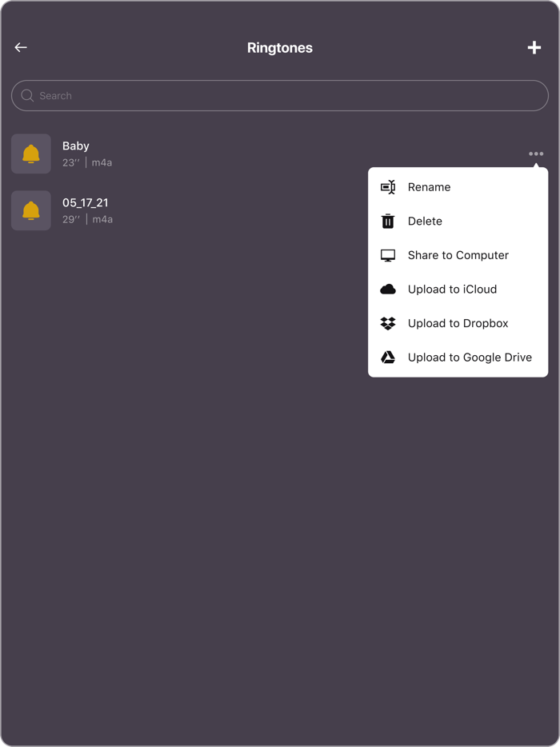Open the three-dot options menu for Baby
The image size is (560, 747).
tap(535, 154)
